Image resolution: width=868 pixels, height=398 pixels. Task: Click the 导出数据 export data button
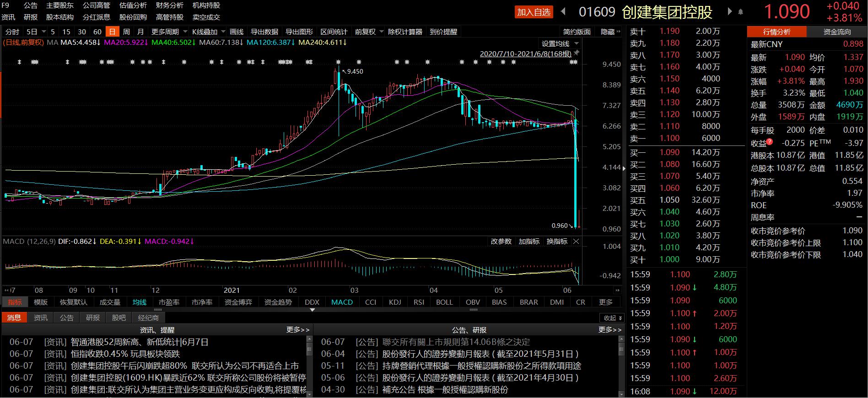(x=264, y=32)
